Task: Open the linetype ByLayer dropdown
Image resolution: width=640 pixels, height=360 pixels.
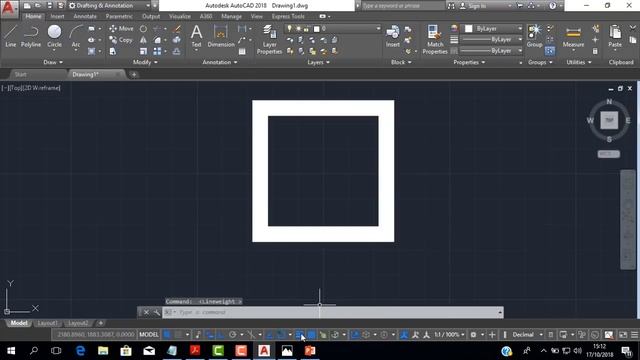Action: 492,51
